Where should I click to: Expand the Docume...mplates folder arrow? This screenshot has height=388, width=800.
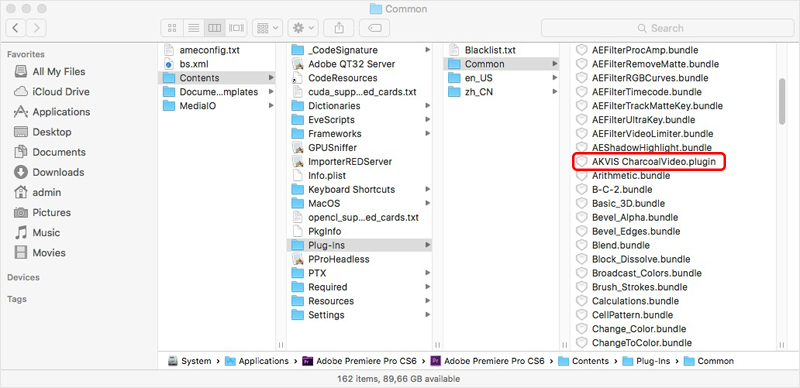pos(270,92)
